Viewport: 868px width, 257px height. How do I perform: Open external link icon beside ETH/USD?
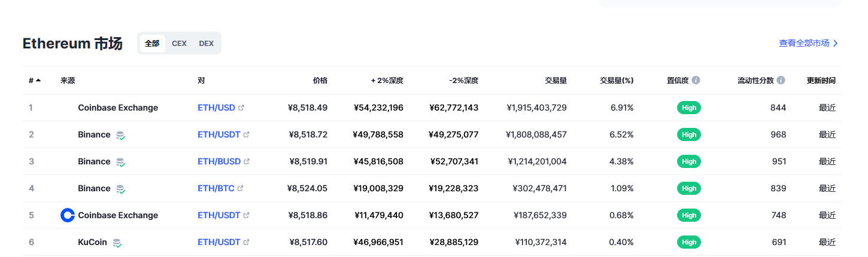[241, 108]
